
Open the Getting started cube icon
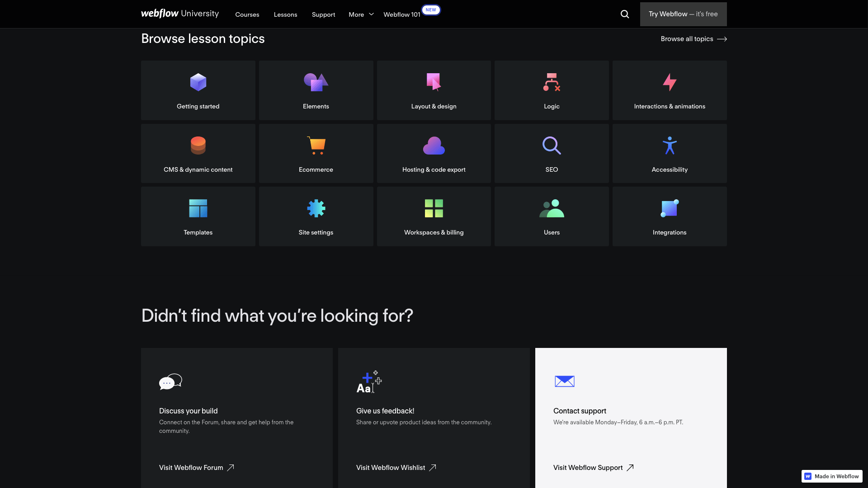pyautogui.click(x=198, y=82)
